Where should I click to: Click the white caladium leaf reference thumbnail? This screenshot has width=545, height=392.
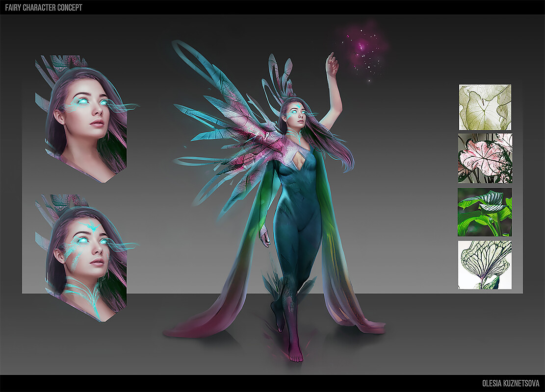click(x=485, y=107)
